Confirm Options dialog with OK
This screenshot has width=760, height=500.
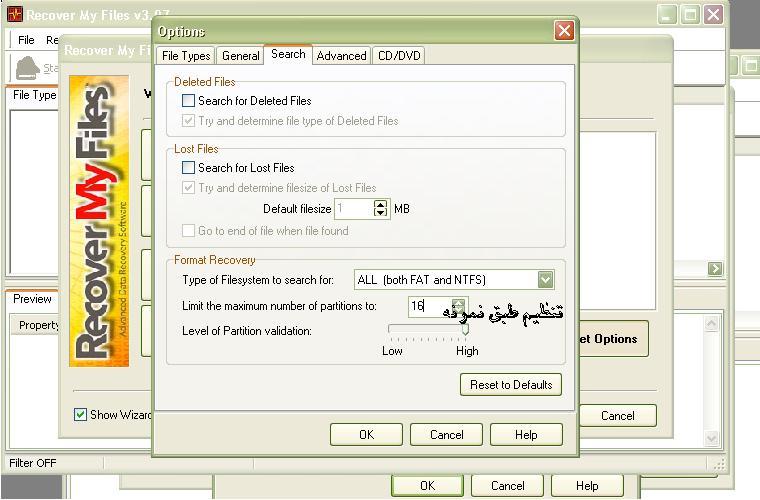click(x=366, y=435)
